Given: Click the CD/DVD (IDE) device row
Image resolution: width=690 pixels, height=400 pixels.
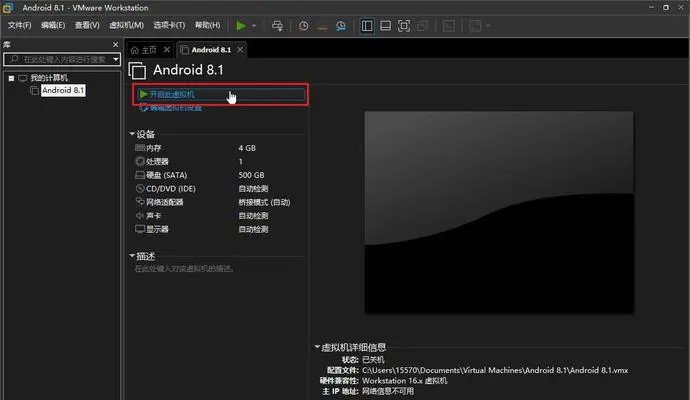Looking at the screenshot, I should pos(219,188).
